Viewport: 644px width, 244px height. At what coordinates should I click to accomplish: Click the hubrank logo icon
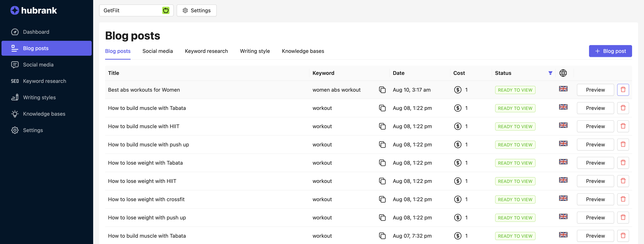(x=15, y=10)
